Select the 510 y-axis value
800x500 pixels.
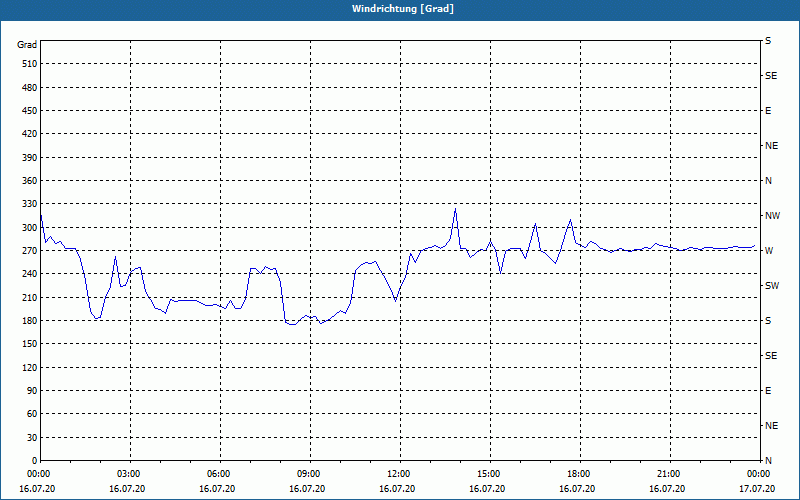pyautogui.click(x=30, y=64)
